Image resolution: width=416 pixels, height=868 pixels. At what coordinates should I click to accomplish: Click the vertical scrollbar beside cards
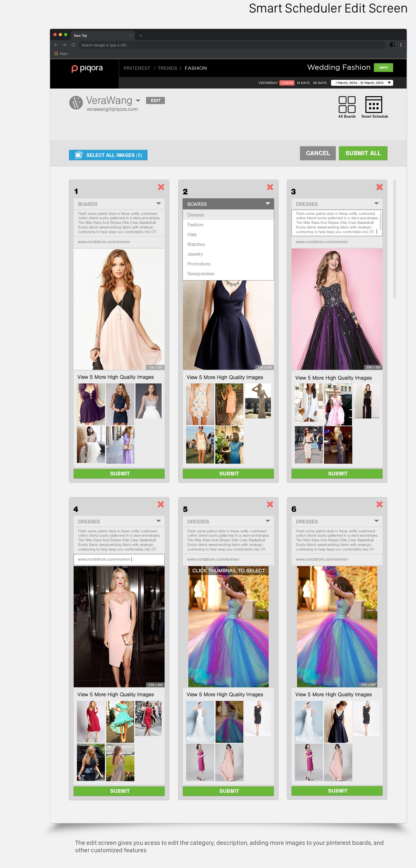click(x=394, y=239)
